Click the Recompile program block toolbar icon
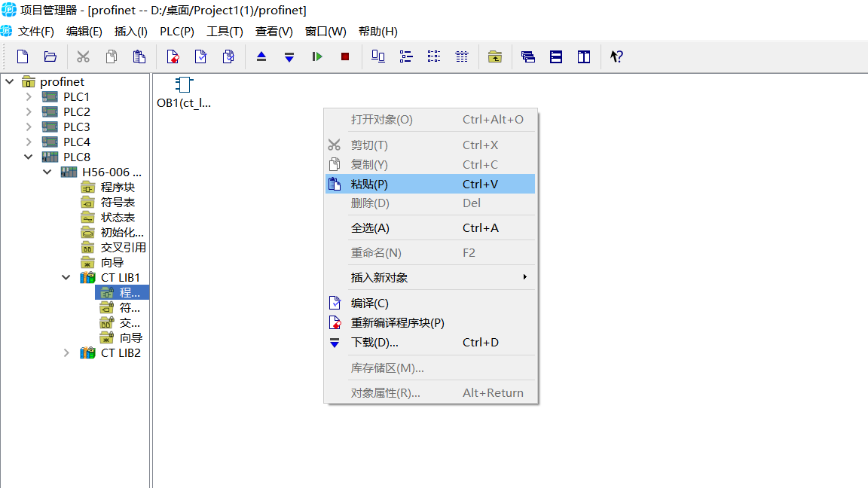868x488 pixels. (x=173, y=56)
